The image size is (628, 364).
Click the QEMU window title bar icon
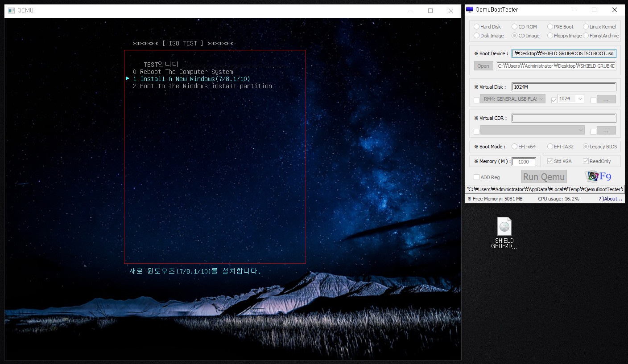pyautogui.click(x=11, y=10)
